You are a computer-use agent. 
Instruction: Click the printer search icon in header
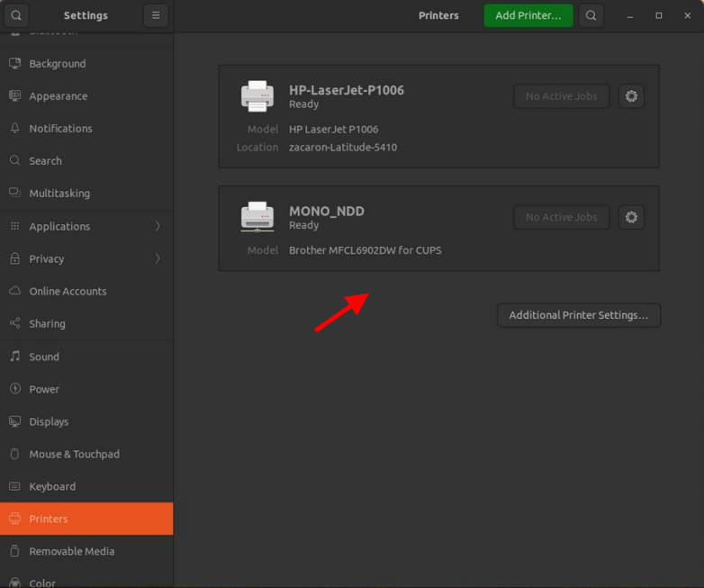coord(591,15)
